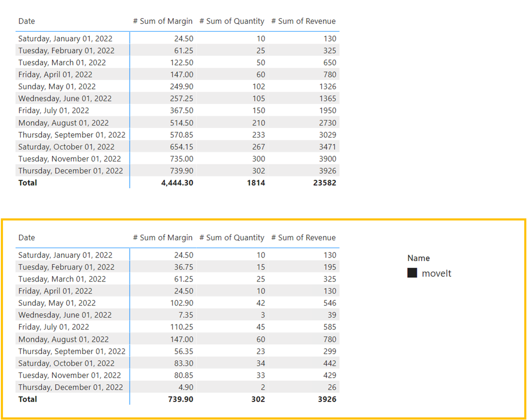Screen dimensions: 529x420
Task: Click quantity value 210 in top table
Action: click(258, 123)
